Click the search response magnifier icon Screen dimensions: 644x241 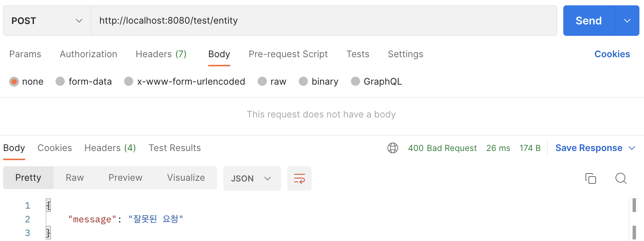[621, 178]
